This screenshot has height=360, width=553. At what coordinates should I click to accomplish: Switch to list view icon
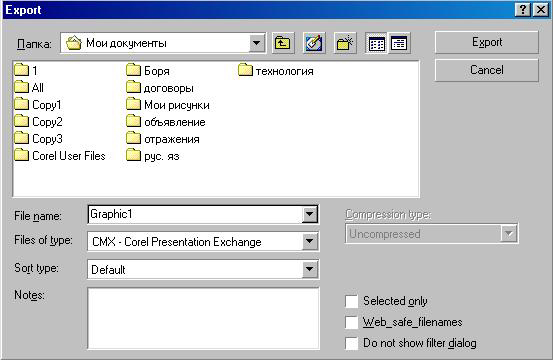click(376, 43)
